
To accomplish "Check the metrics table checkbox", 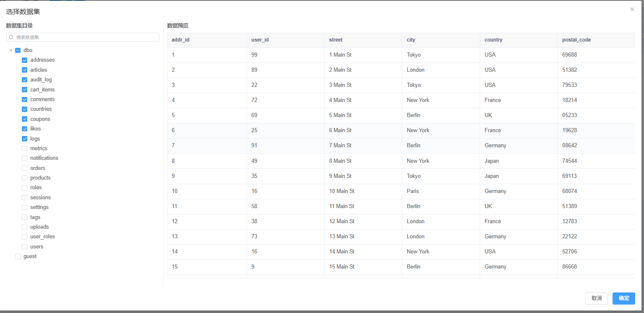I will (x=25, y=149).
